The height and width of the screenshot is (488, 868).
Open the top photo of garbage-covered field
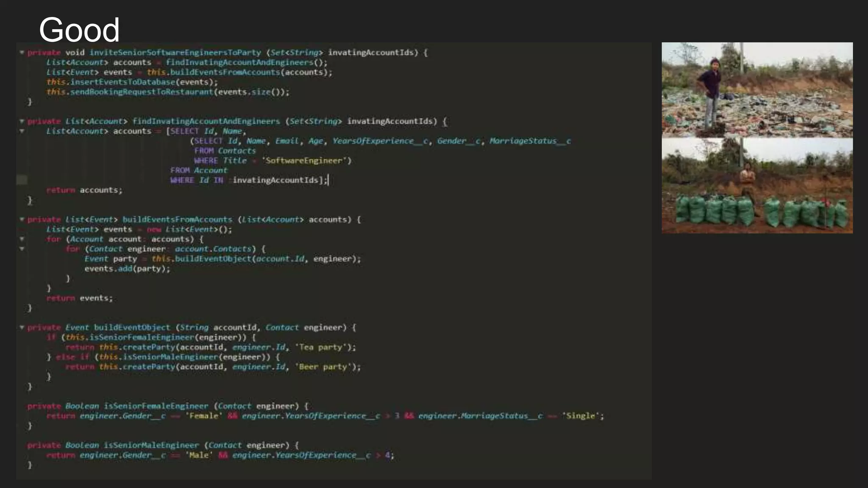click(757, 89)
